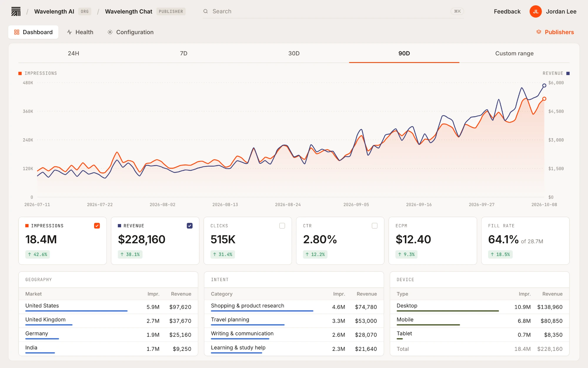Click the eCPM $12.40 value

pos(413,239)
